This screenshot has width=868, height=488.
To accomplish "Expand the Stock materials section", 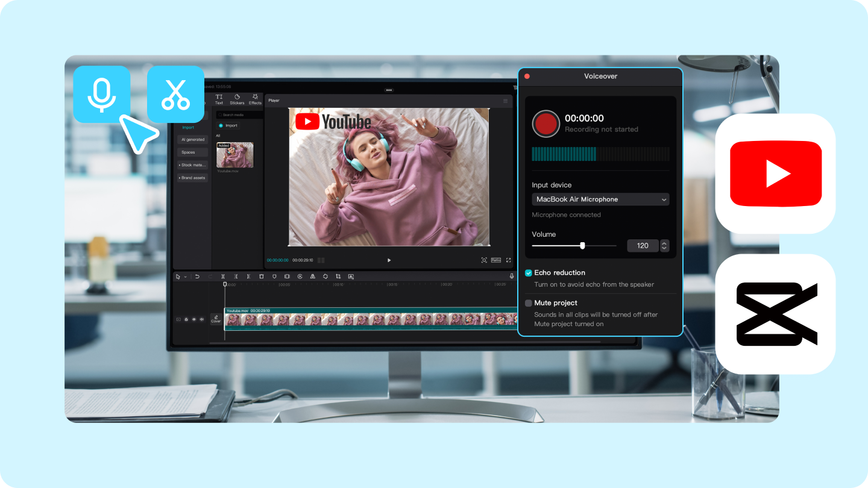I will [192, 164].
